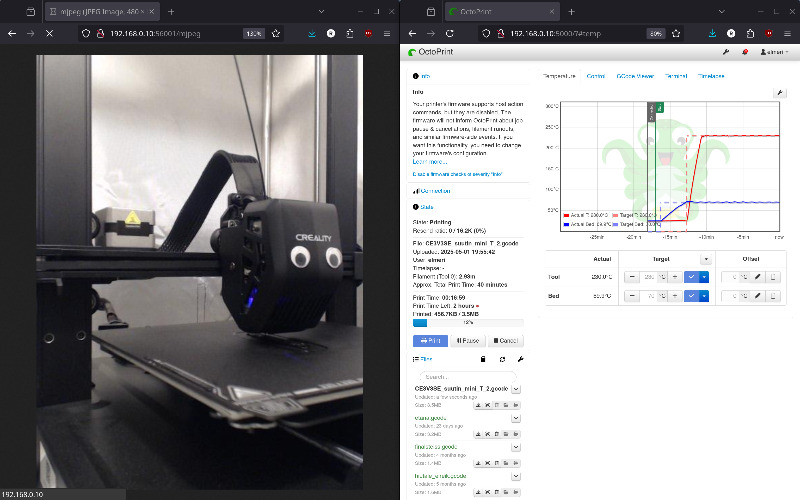Open Bed temperature preset dropdown
Image resolution: width=800 pixels, height=500 pixels.
click(x=704, y=297)
